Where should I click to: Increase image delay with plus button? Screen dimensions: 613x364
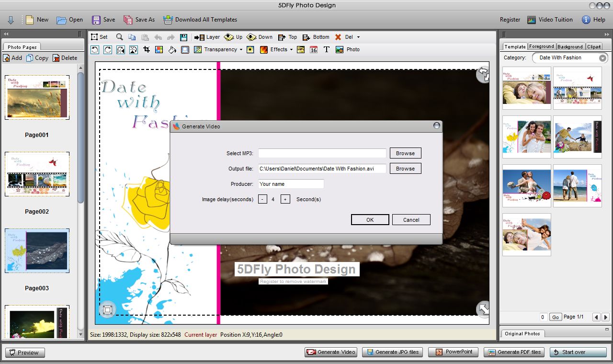285,199
